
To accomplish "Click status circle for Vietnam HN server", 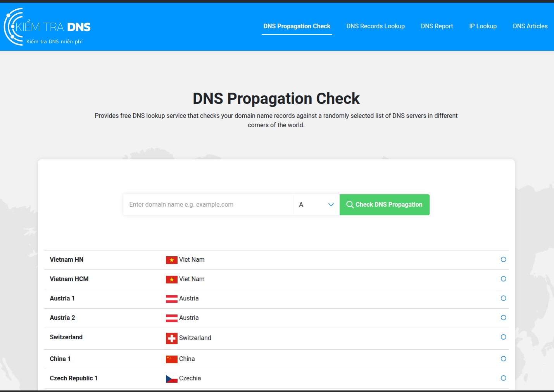I will click(x=503, y=259).
